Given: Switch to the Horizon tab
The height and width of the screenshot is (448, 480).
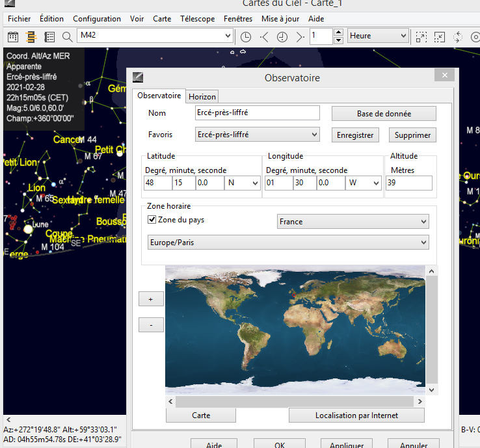Looking at the screenshot, I should 202,96.
